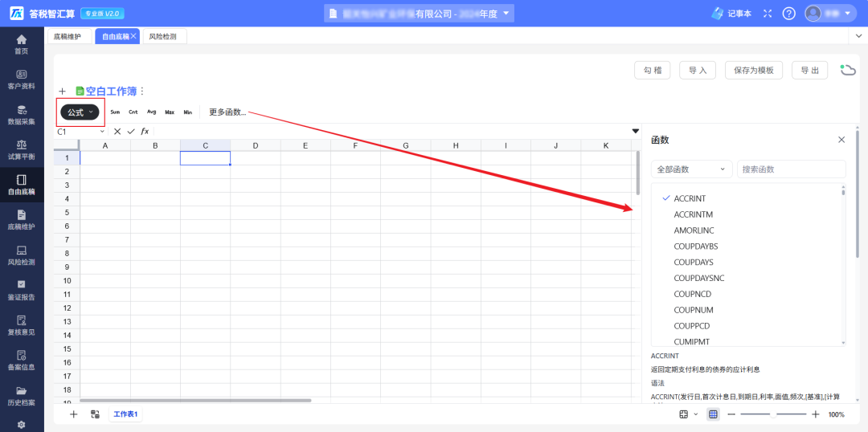Viewport: 868px width, 432px height.
Task: Select the AMORLINC function
Action: click(694, 230)
